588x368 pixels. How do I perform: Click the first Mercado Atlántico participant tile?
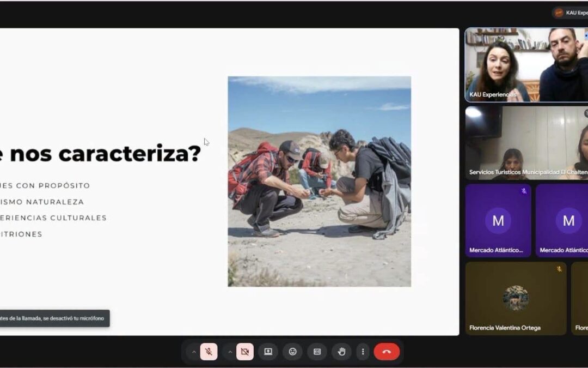498,220
